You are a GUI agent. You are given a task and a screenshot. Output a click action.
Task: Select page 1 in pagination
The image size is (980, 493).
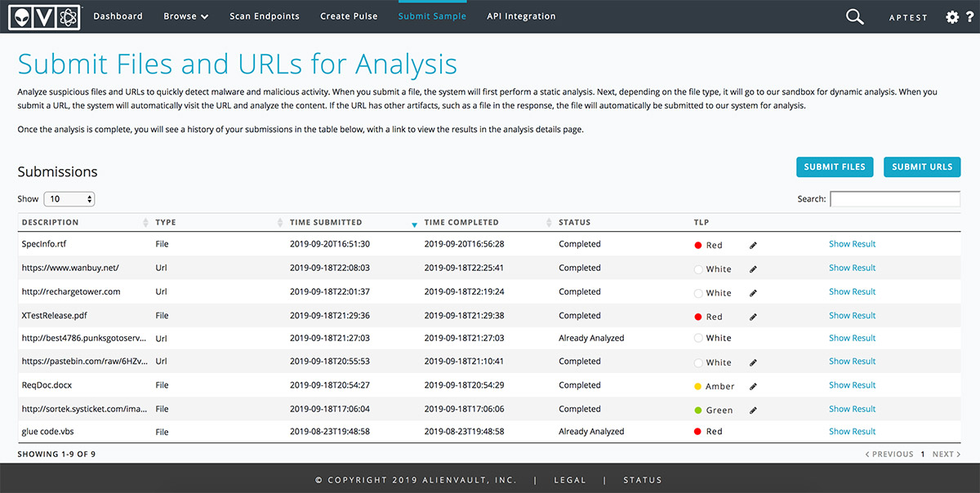click(x=923, y=454)
